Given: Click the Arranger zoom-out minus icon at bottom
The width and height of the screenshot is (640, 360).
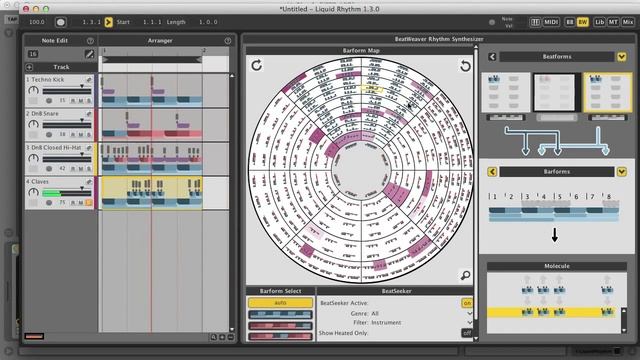Looking at the screenshot, I should click(x=231, y=337).
